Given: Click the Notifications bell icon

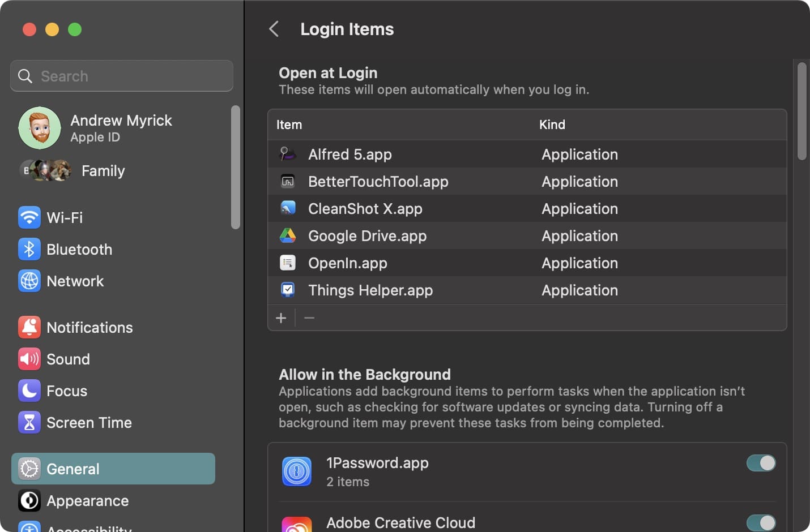Looking at the screenshot, I should click(x=29, y=327).
